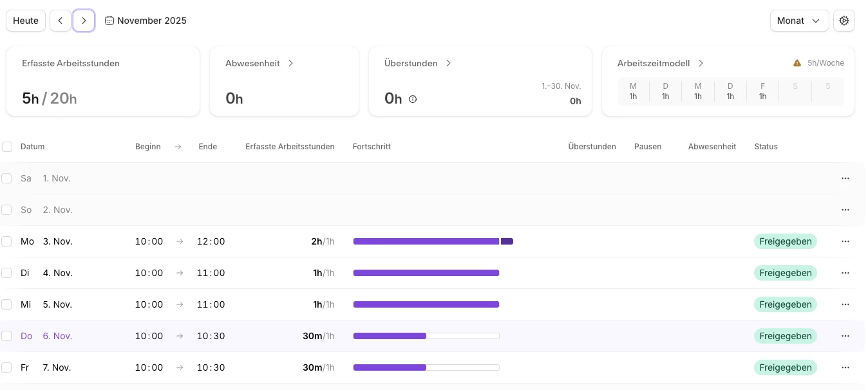The height and width of the screenshot is (390, 868).
Task: Click the Status column header
Action: point(766,147)
